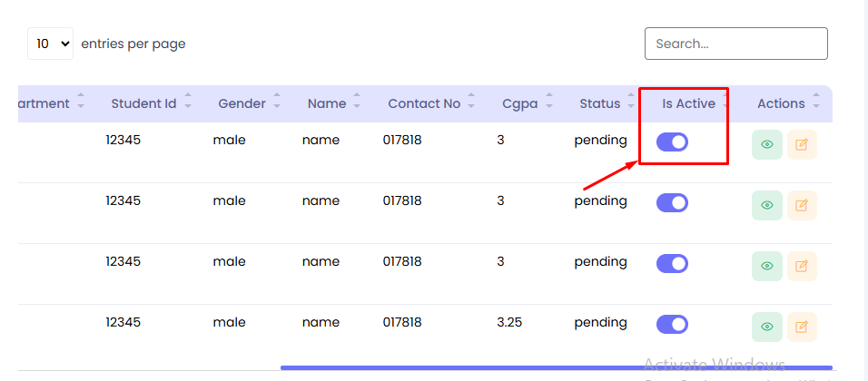The image size is (868, 381).
Task: Open the view icon in third row
Action: [x=767, y=266]
